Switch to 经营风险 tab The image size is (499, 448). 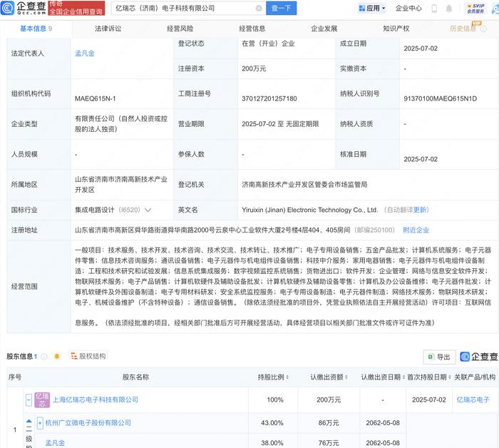point(180,29)
